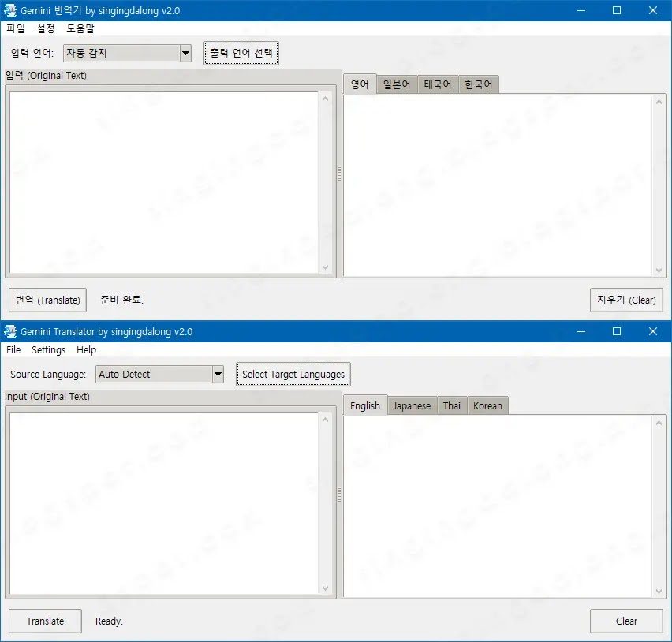The height and width of the screenshot is (642, 672).
Task: Click the 입력 언어: label
Action: pyautogui.click(x=32, y=53)
